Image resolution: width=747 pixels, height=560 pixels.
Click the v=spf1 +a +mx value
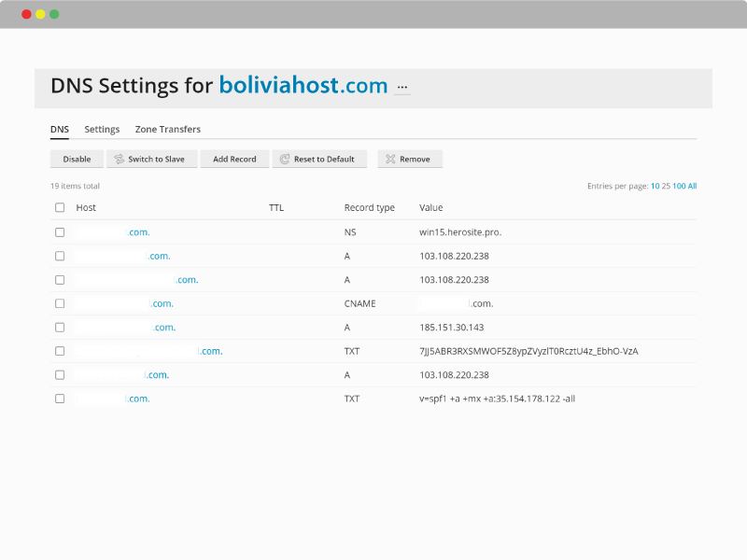[x=498, y=399]
